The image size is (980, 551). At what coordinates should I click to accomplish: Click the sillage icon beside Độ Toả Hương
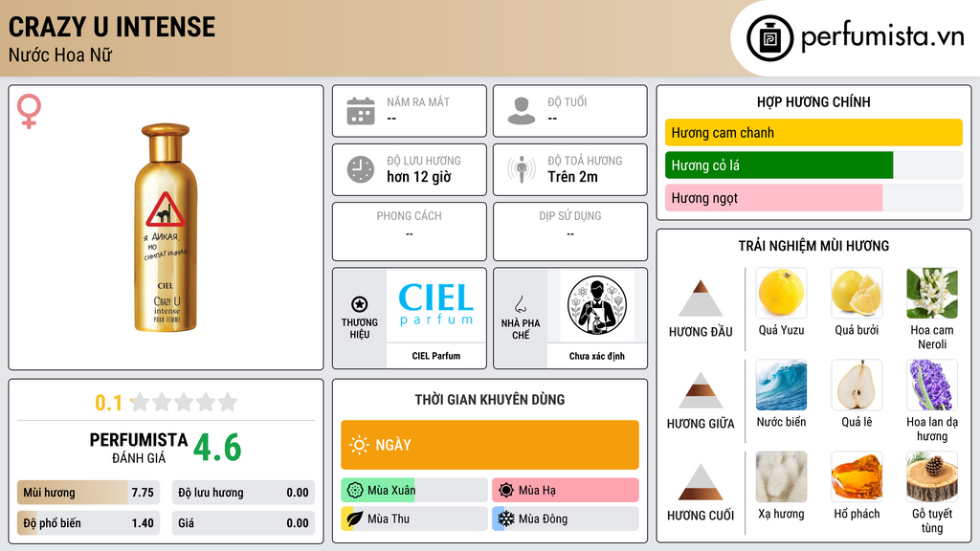coord(522,169)
